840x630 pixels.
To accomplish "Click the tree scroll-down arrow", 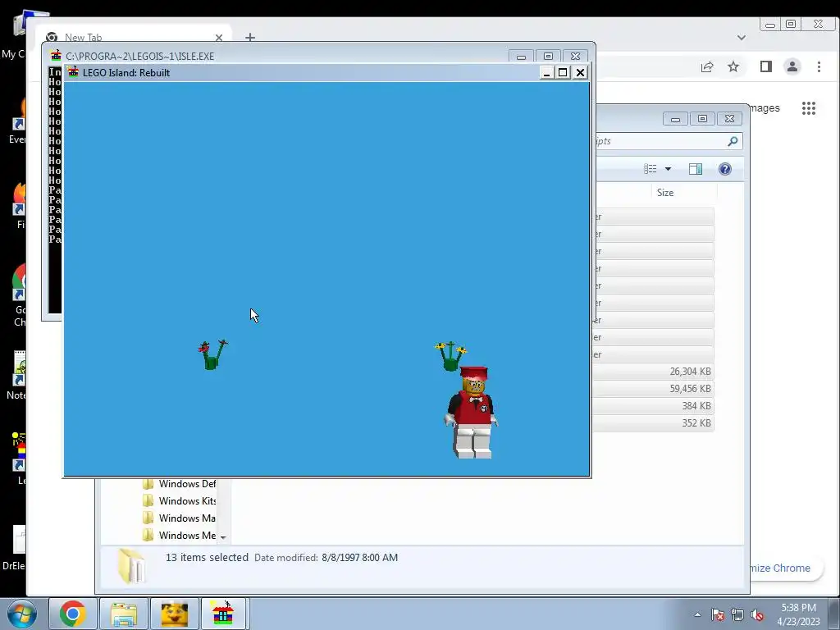I will pos(223,536).
